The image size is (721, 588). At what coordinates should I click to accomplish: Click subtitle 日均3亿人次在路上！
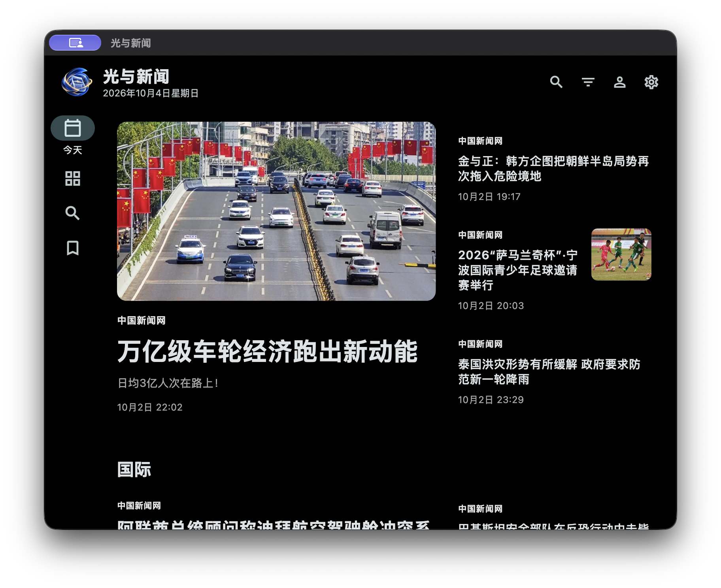pos(168,383)
